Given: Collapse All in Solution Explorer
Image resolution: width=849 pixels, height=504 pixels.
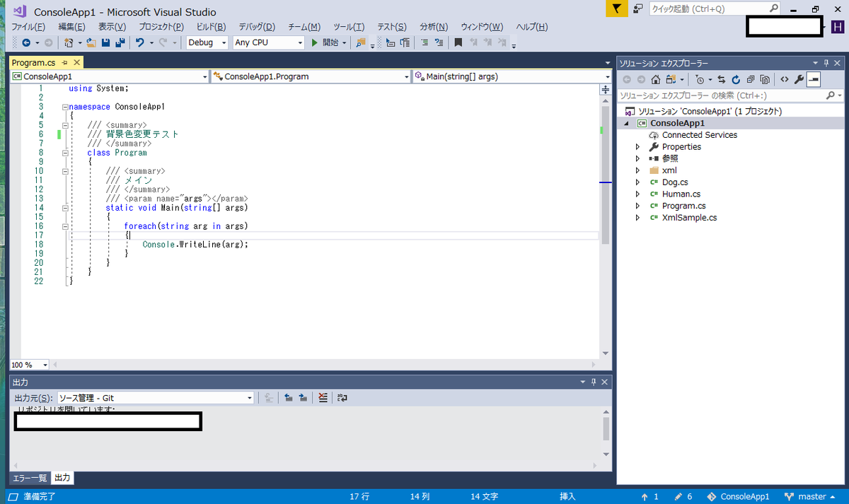Looking at the screenshot, I should point(750,79).
